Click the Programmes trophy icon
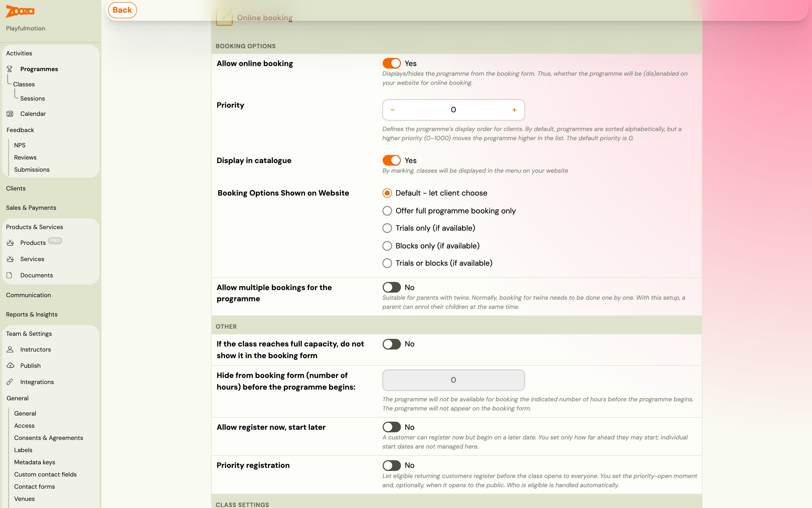 (x=10, y=69)
